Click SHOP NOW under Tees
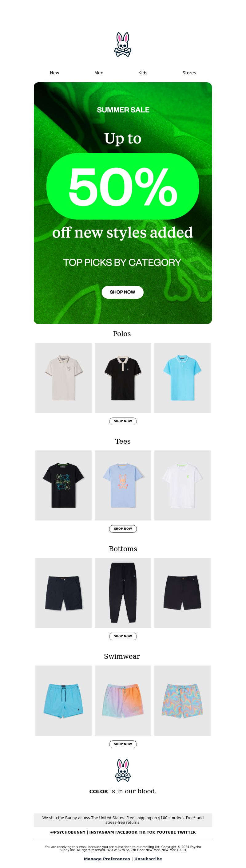The image size is (246, 868). point(123,529)
